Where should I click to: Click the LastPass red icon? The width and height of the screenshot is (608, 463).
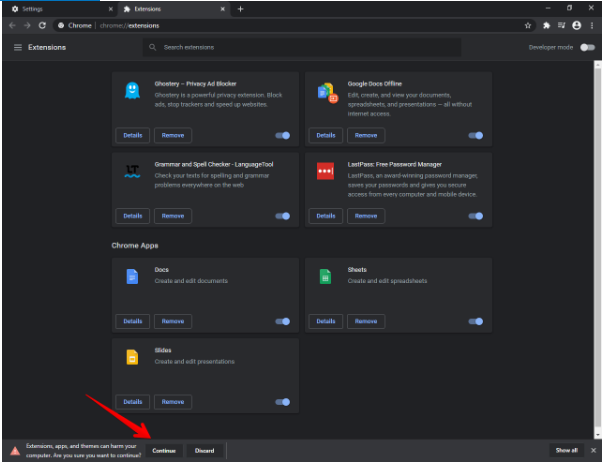[325, 171]
